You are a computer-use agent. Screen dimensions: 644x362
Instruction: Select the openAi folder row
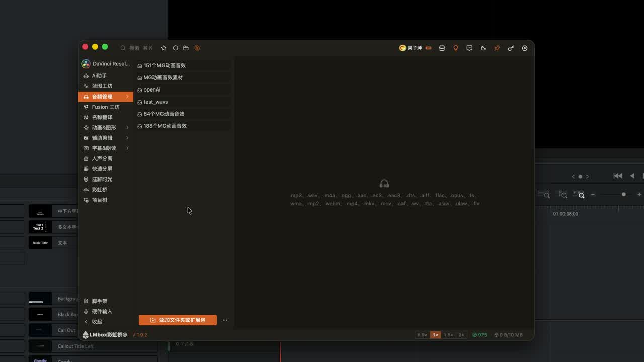pyautogui.click(x=184, y=90)
